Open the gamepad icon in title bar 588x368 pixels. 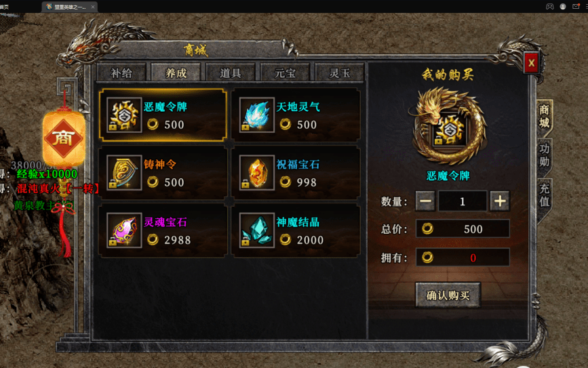[x=549, y=6]
